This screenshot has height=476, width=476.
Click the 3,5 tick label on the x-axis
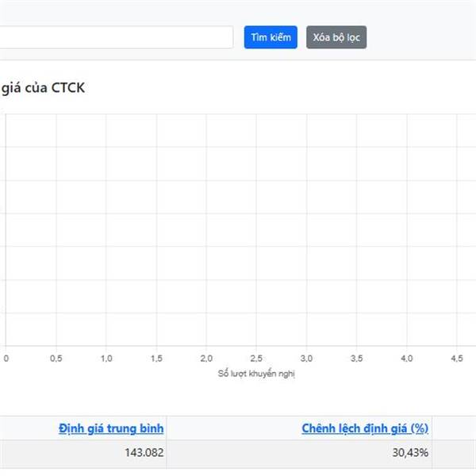coord(357,359)
